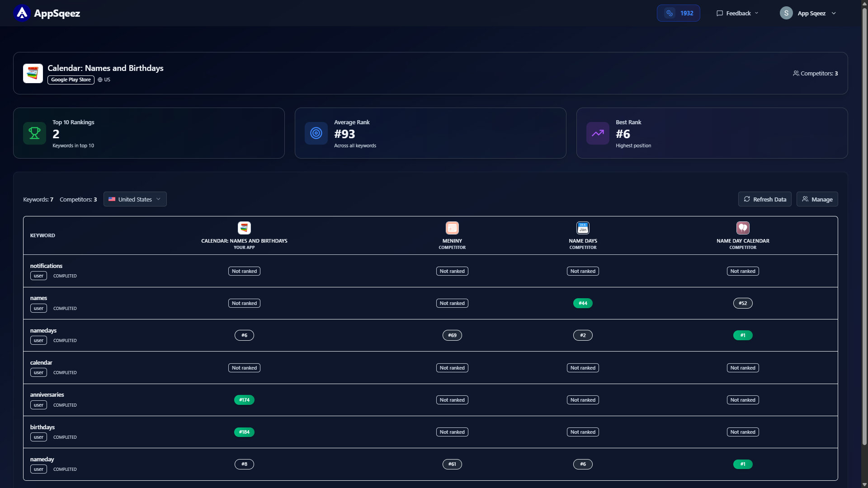Click the Name Day Calendar competitor icon

(x=743, y=228)
